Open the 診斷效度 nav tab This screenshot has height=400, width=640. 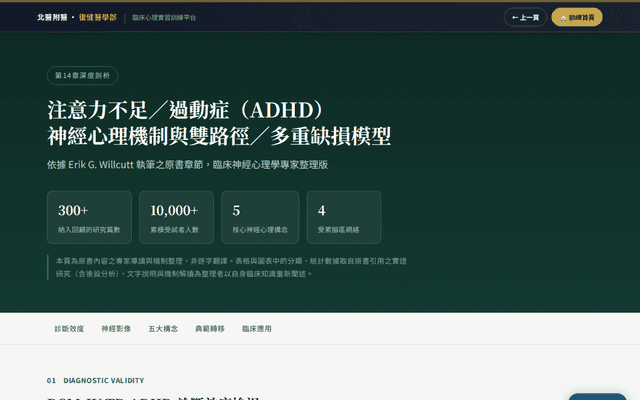pyautogui.click(x=69, y=329)
